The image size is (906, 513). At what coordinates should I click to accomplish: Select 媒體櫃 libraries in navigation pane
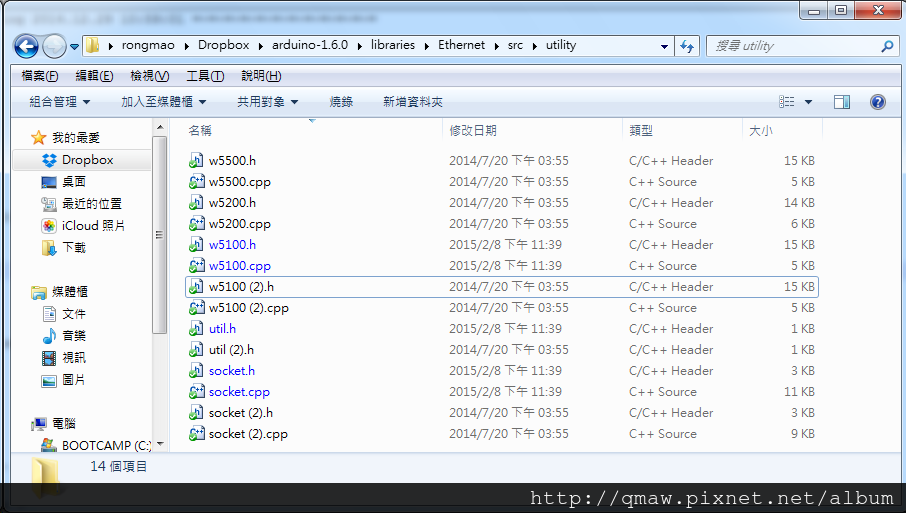[59, 292]
